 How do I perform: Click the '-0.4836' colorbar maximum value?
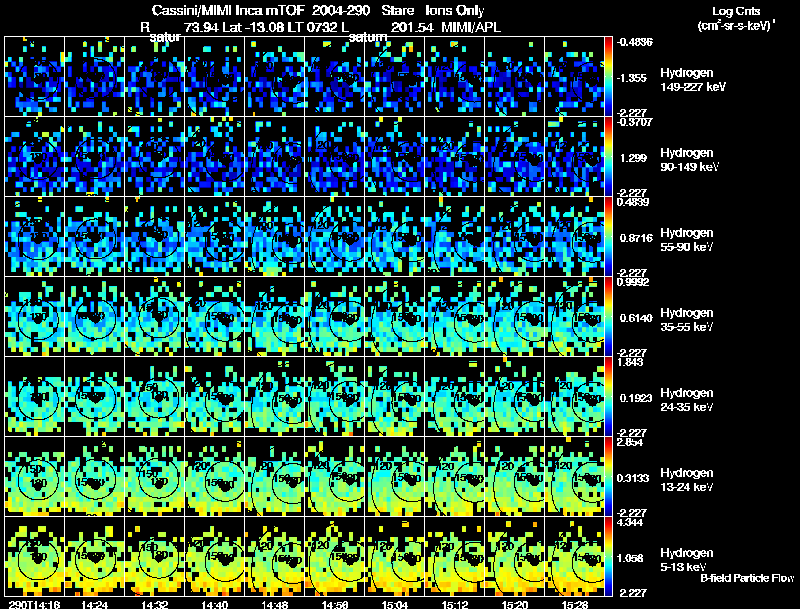coord(634,42)
